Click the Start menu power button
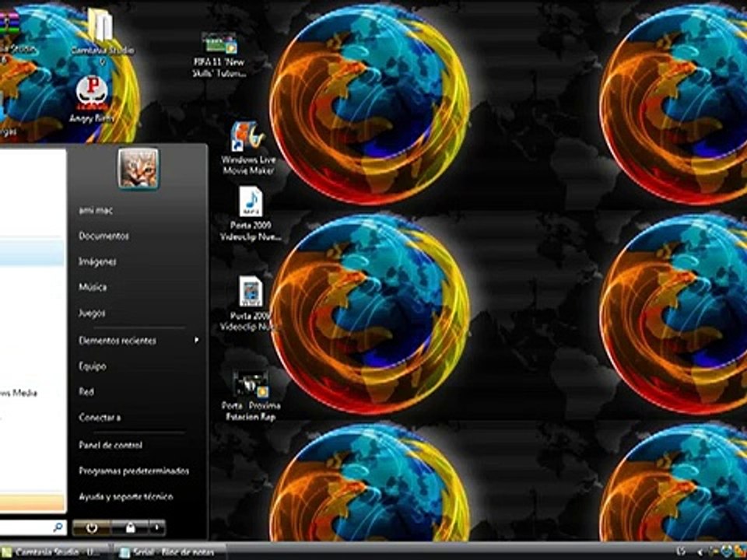Image resolution: width=747 pixels, height=560 pixels. [x=92, y=527]
